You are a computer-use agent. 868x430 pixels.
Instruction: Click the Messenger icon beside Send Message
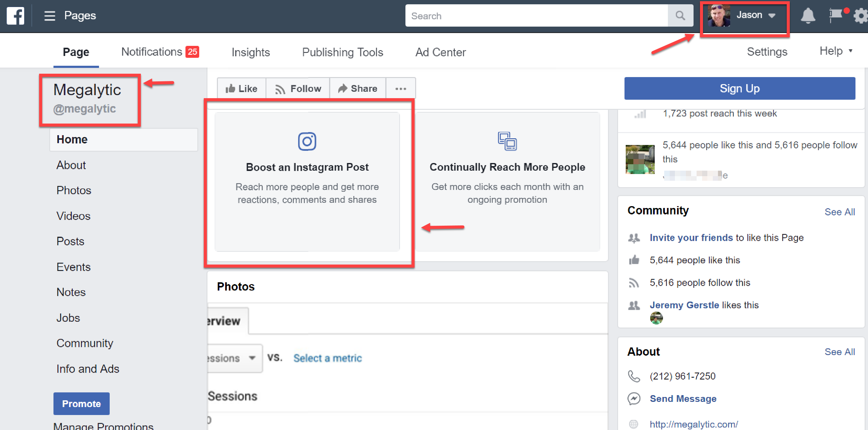634,398
